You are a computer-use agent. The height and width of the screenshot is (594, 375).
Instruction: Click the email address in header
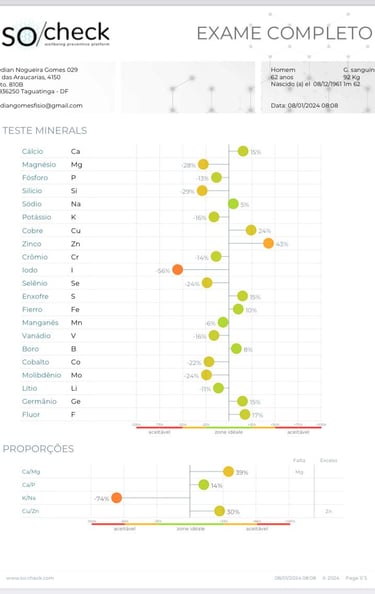[x=41, y=106]
